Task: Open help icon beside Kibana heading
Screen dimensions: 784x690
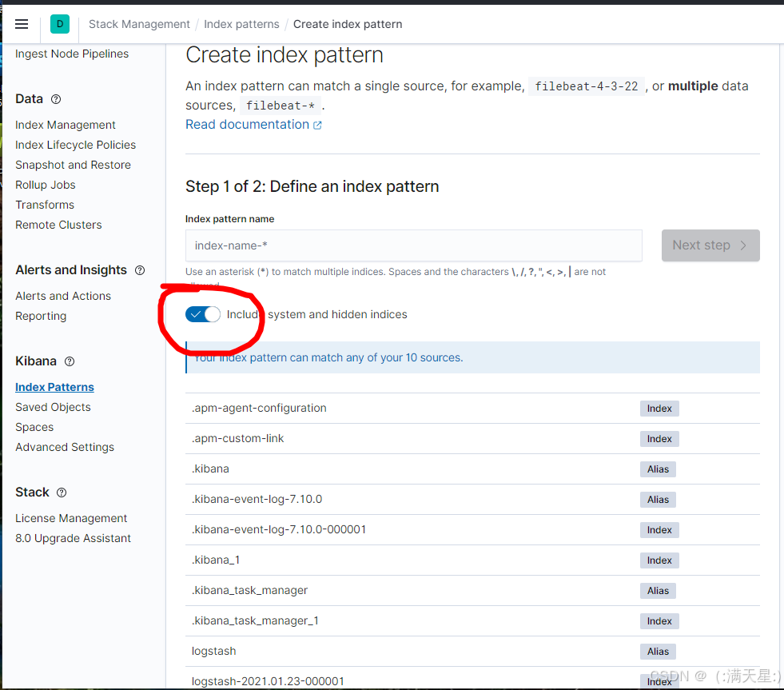Action: [70, 361]
